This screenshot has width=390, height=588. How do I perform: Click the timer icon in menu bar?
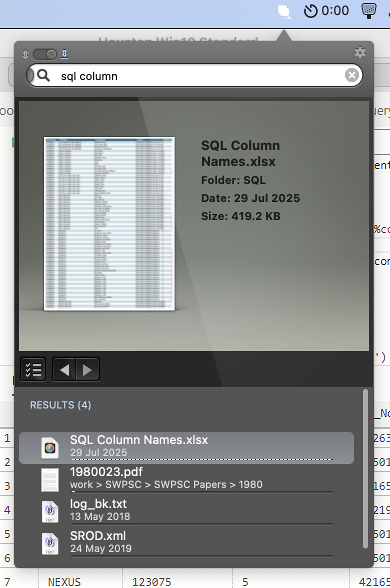click(x=311, y=11)
